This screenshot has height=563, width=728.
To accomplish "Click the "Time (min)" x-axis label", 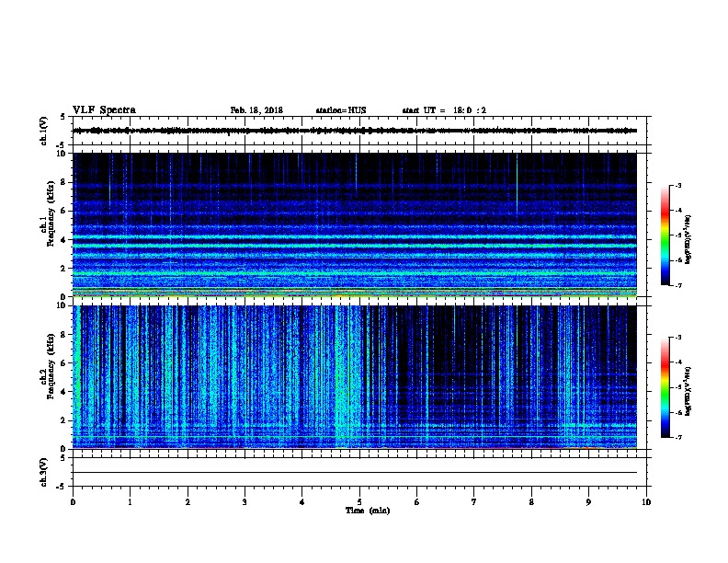I will (x=368, y=511).
